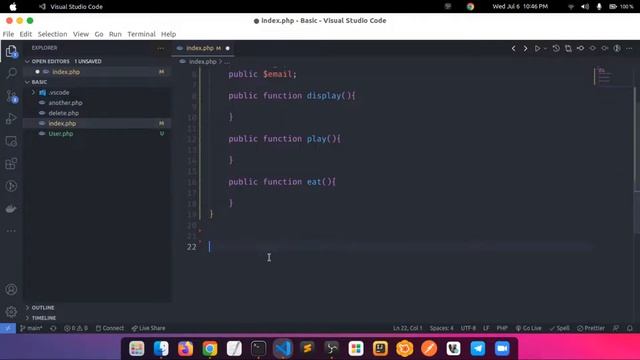Go forward with right arrow in editor toolbar

tap(525, 48)
